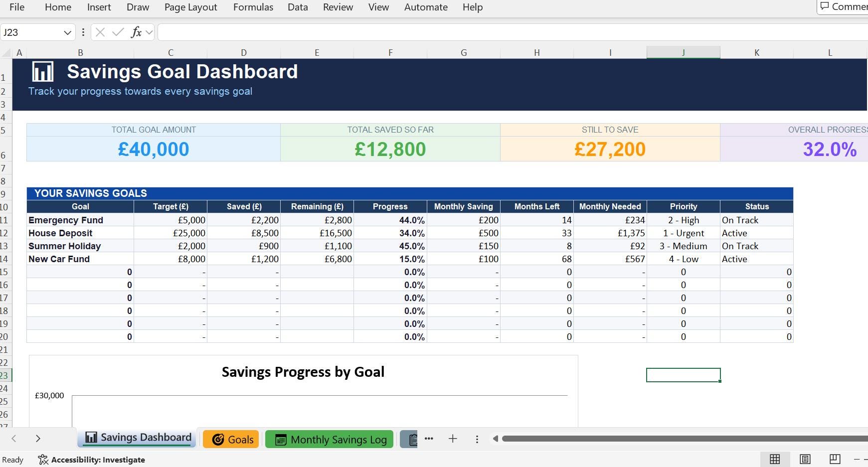Expand the formula bar function dropdown arrow
Viewport: 868px width, 467px height.
149,32
